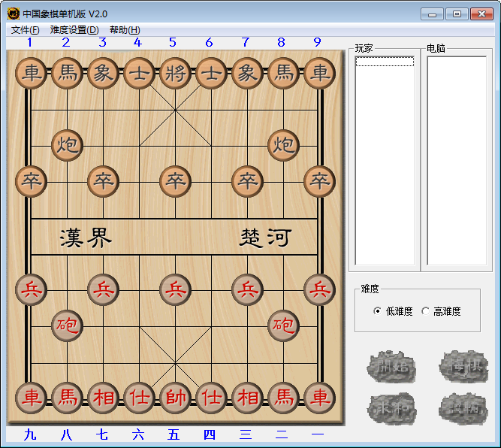Select the 低难度 low difficulty radio button
The height and width of the screenshot is (448, 501).
tap(378, 311)
